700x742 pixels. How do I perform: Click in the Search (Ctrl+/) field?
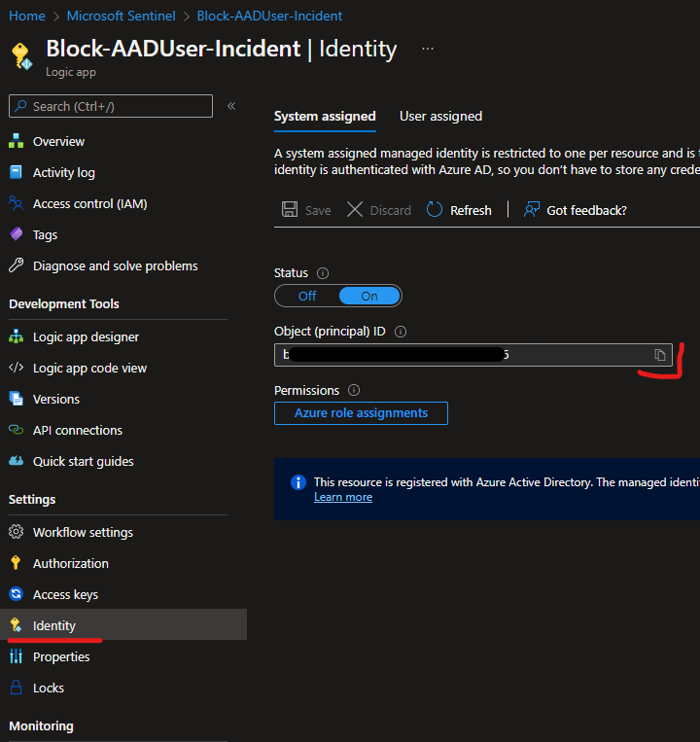(x=111, y=106)
